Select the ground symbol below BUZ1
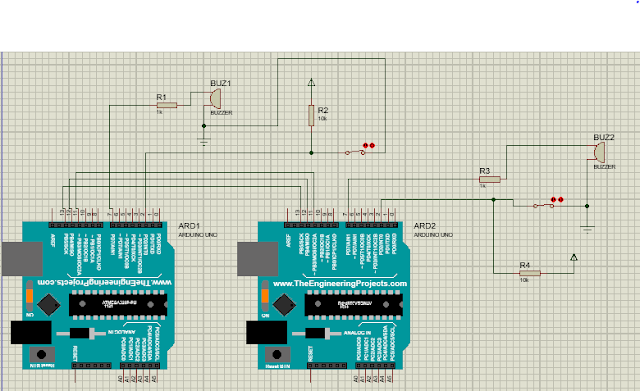640x391 pixels. [x=204, y=142]
